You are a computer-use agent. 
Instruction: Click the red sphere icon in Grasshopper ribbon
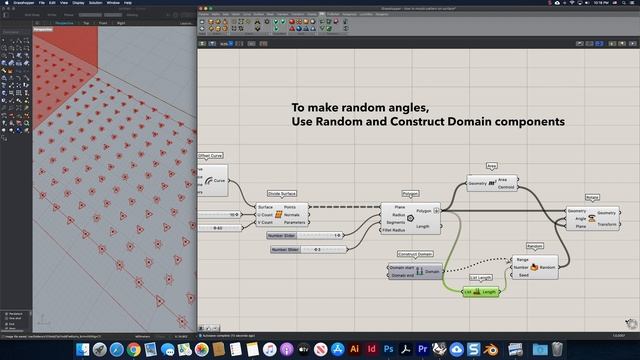[x=292, y=22]
